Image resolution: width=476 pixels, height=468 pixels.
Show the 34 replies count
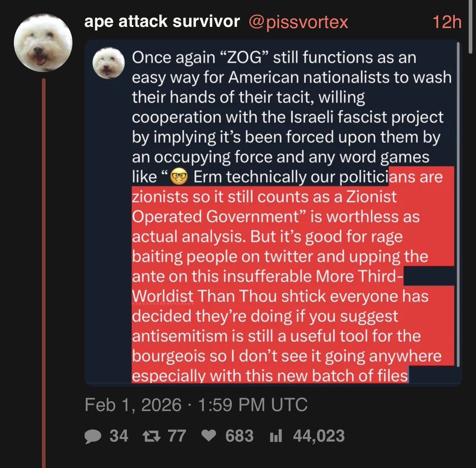point(119,436)
